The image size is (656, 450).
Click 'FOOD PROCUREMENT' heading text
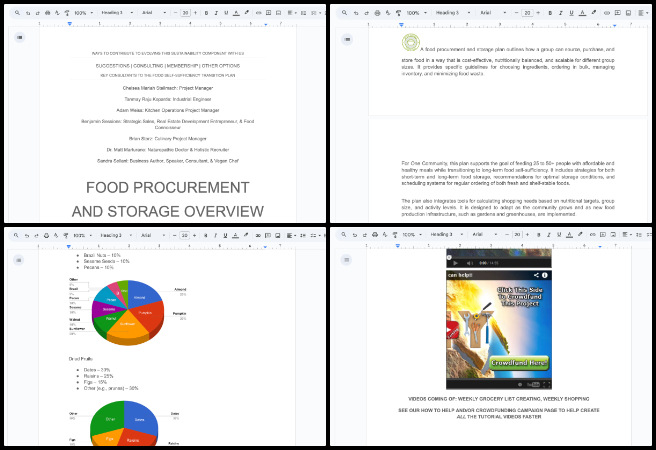click(x=168, y=187)
